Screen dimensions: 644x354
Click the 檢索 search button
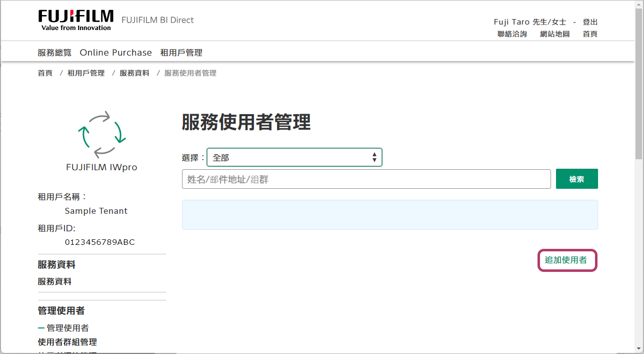pos(576,178)
